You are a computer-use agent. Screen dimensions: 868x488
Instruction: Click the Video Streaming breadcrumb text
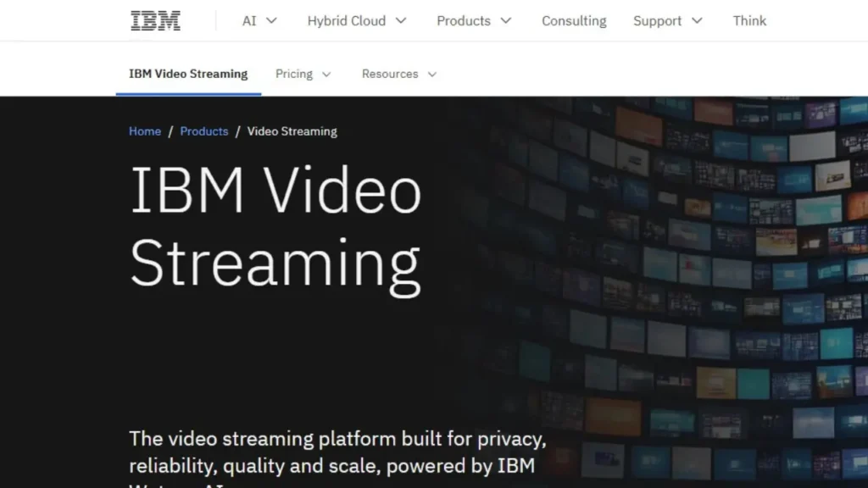coord(292,131)
